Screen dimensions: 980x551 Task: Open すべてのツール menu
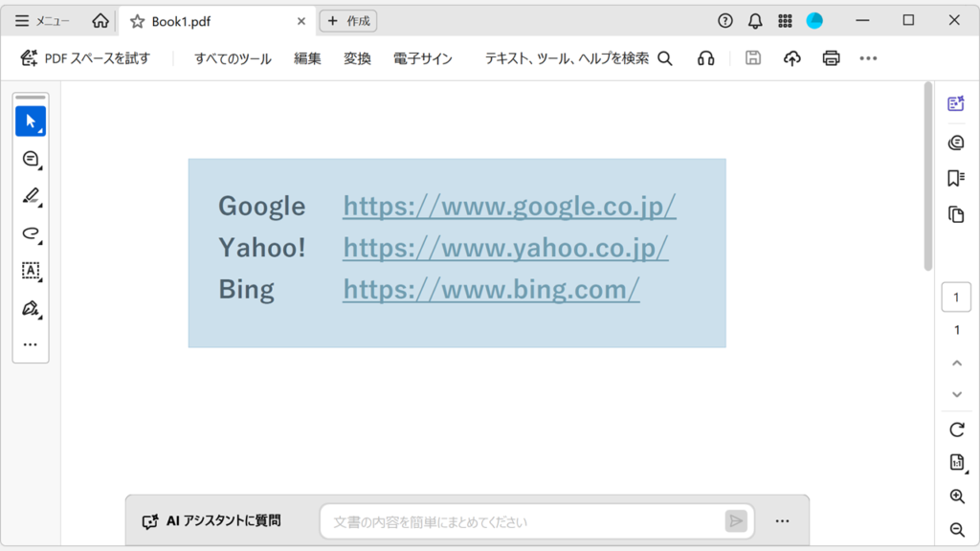click(x=233, y=58)
